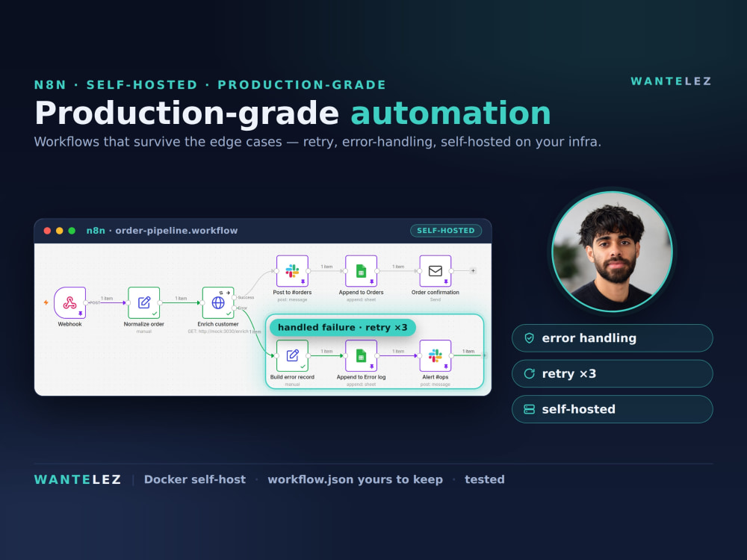Open the Append to Error log node

tap(361, 355)
